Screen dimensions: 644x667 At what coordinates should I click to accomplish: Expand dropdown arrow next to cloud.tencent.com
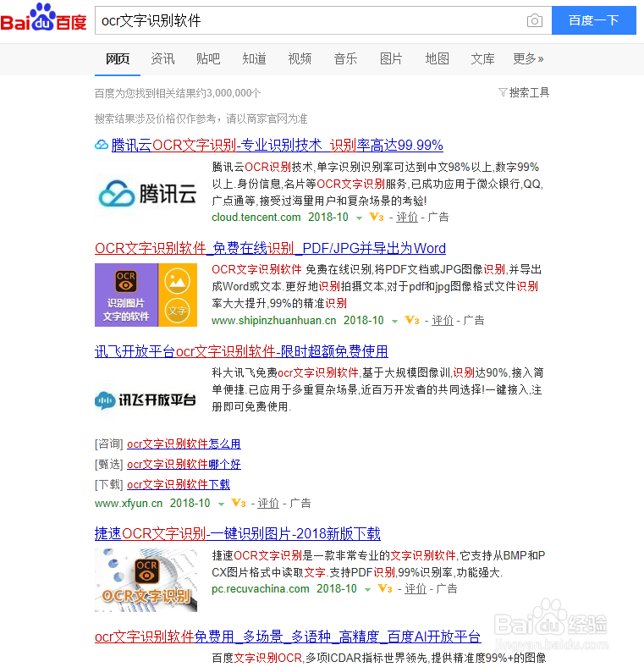[359, 218]
